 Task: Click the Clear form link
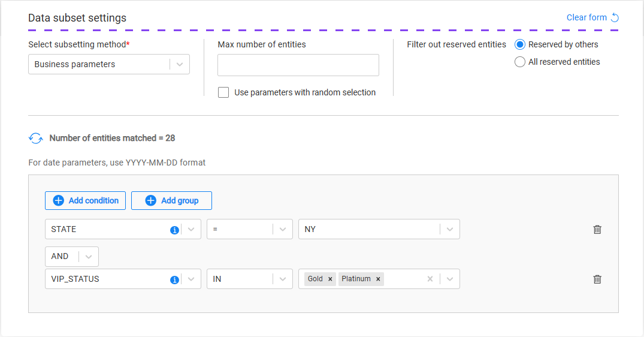(x=592, y=17)
